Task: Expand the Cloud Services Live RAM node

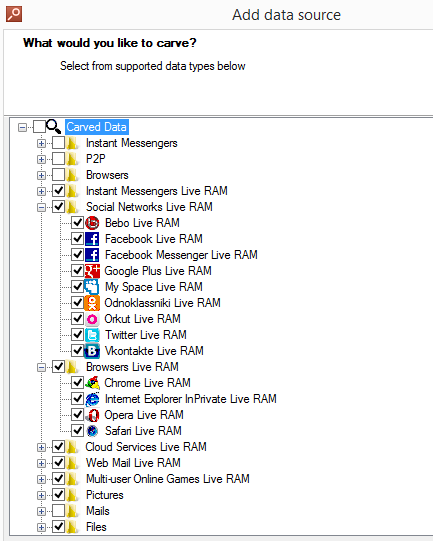Action: pos(41,447)
